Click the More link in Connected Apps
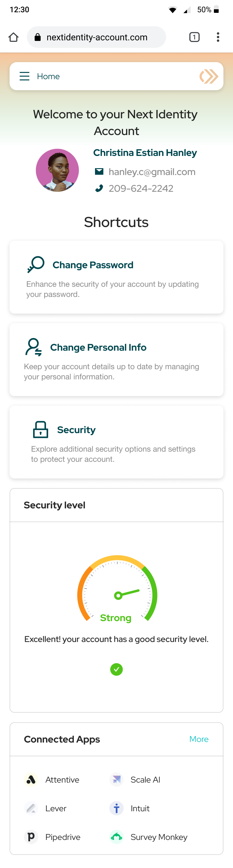Viewport: 233px width, 868px height. pyautogui.click(x=199, y=739)
